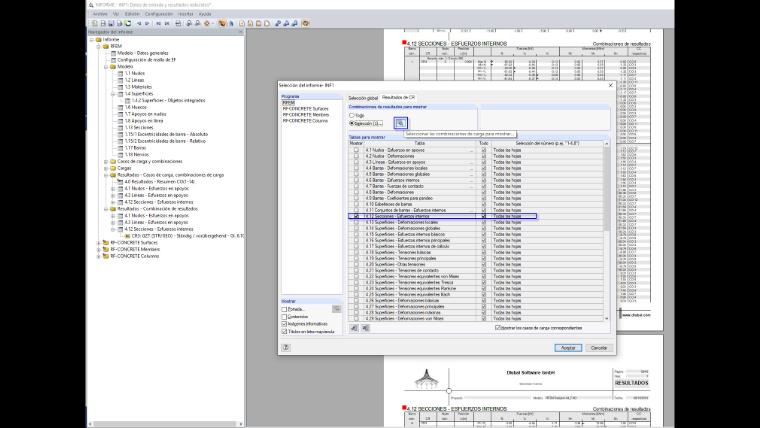Click the table icon beside 1.1 Nudos

pyautogui.click(x=121, y=73)
